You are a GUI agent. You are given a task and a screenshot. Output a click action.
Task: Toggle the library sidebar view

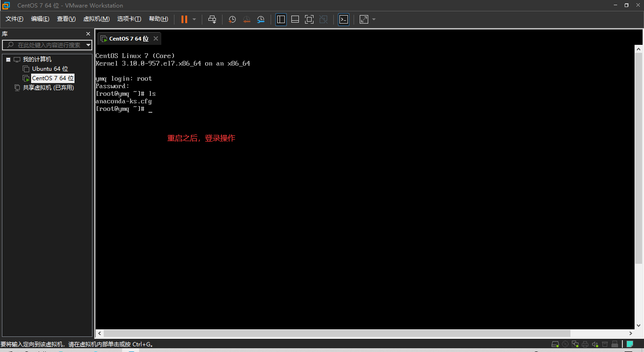(281, 19)
